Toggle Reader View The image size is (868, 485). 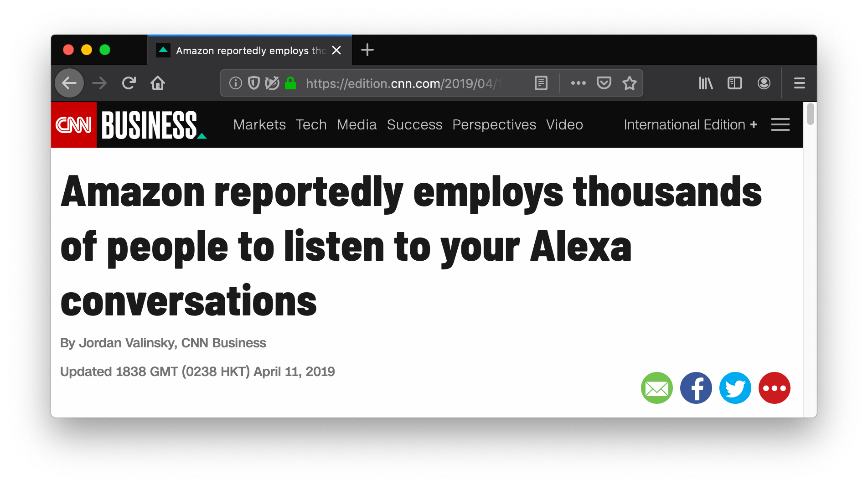point(541,83)
